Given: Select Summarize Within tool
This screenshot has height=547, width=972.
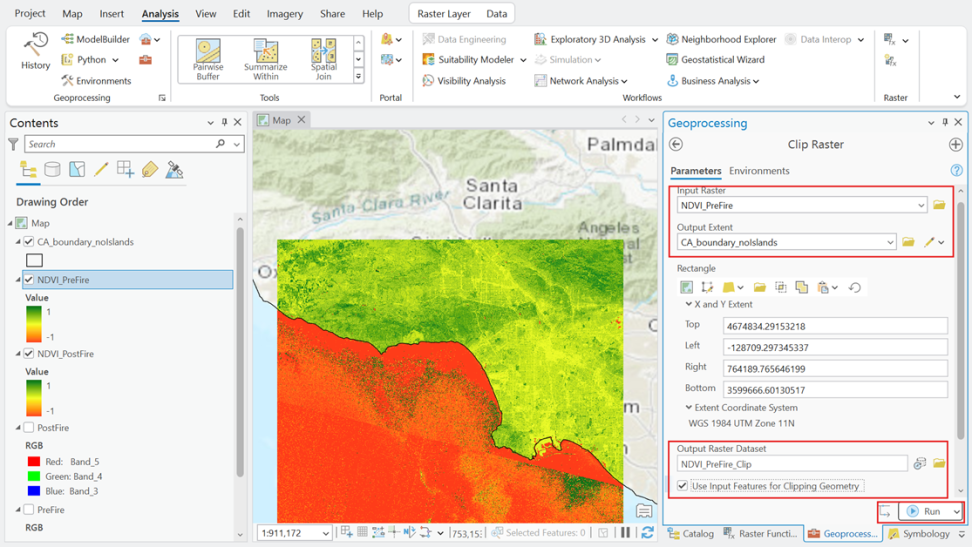Looking at the screenshot, I should [x=265, y=59].
